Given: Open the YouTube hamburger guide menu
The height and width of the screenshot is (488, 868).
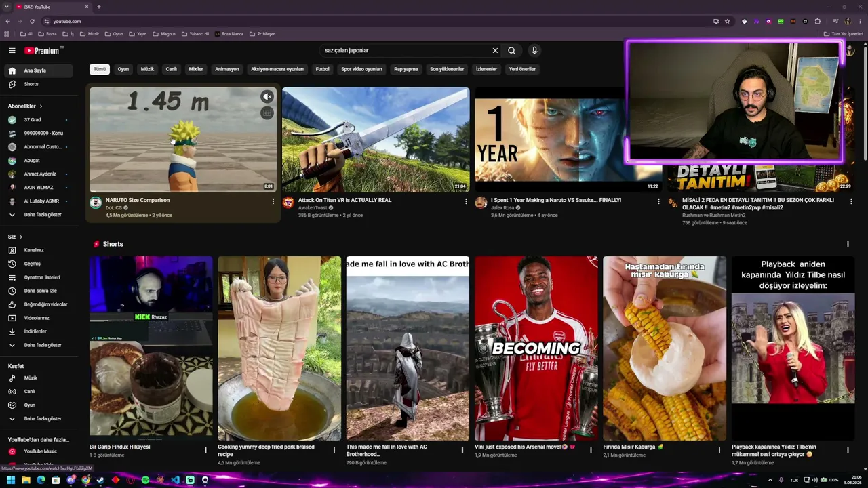Looking at the screenshot, I should 12,50.
